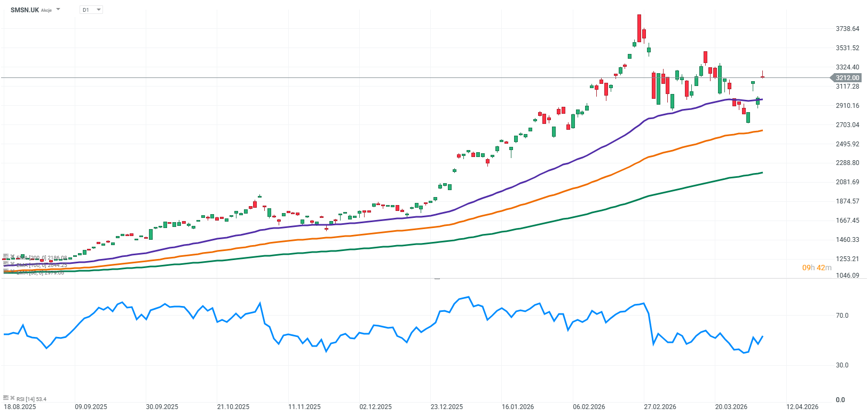Remove the RSI 14 indicator
868x416 pixels.
click(x=12, y=398)
